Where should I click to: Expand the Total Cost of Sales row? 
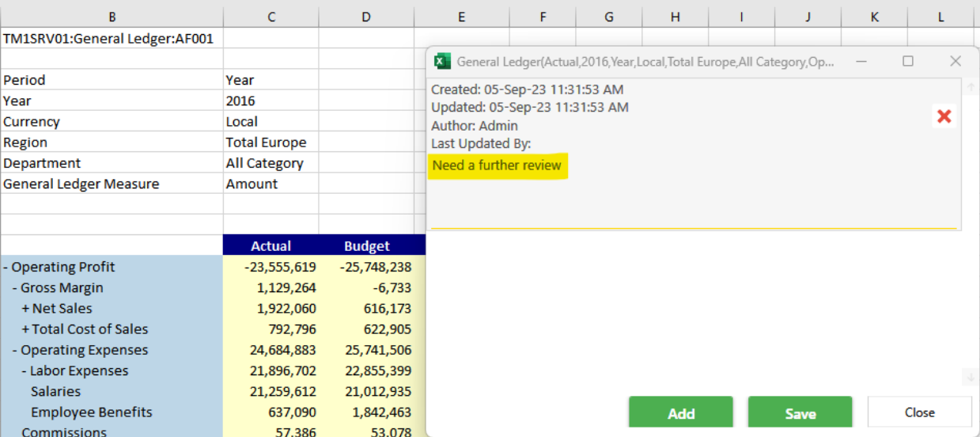pyautogui.click(x=26, y=329)
